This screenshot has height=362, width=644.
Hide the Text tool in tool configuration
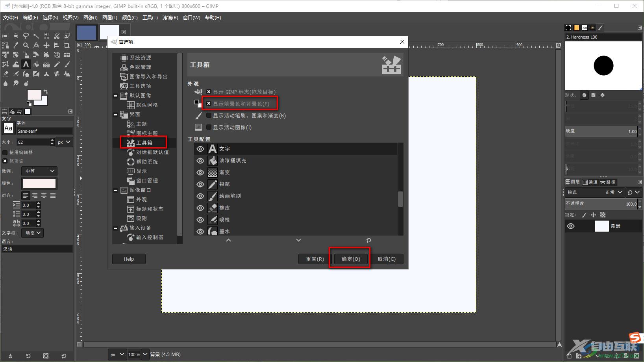click(x=200, y=149)
